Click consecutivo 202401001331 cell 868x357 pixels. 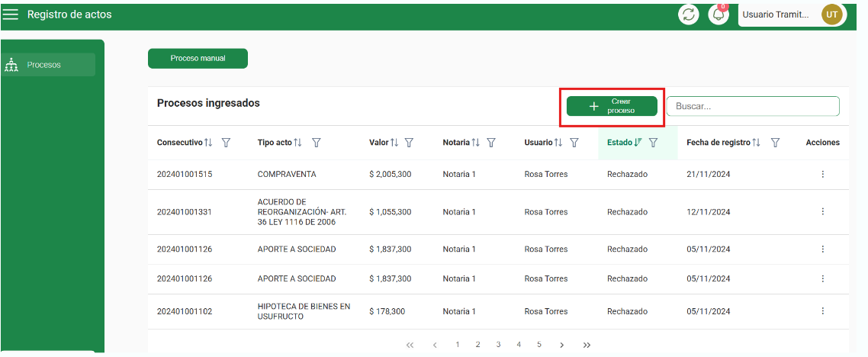pos(185,212)
